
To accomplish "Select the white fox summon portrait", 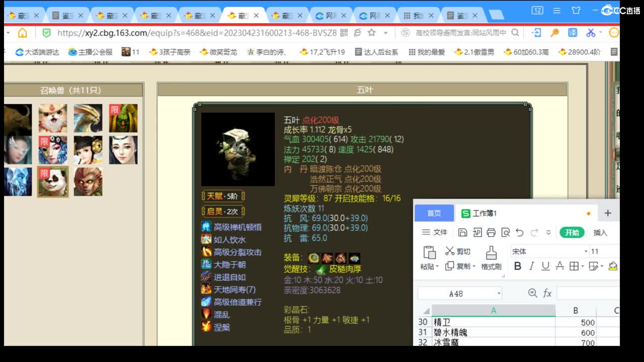I will tap(53, 119).
